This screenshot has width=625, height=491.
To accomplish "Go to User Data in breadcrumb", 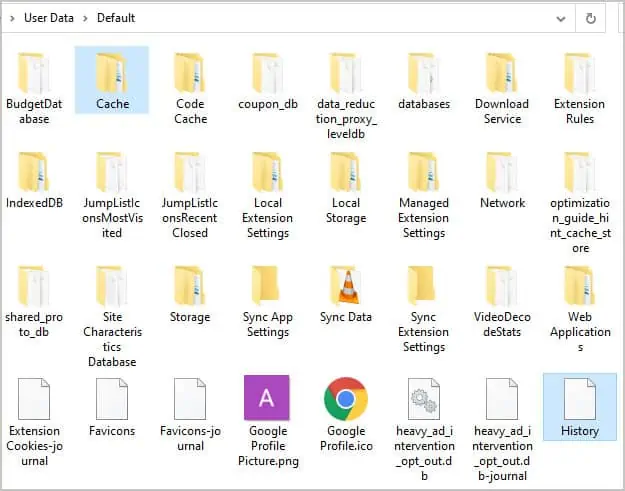I will click(49, 18).
